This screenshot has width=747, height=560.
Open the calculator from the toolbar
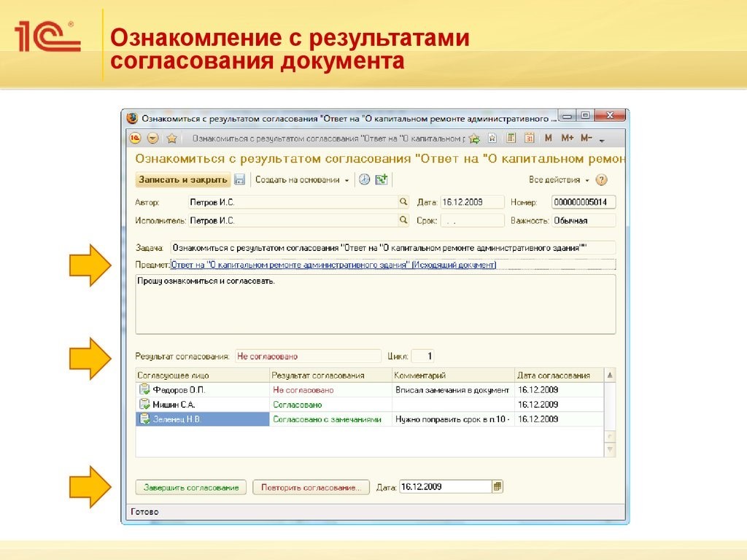[511, 137]
